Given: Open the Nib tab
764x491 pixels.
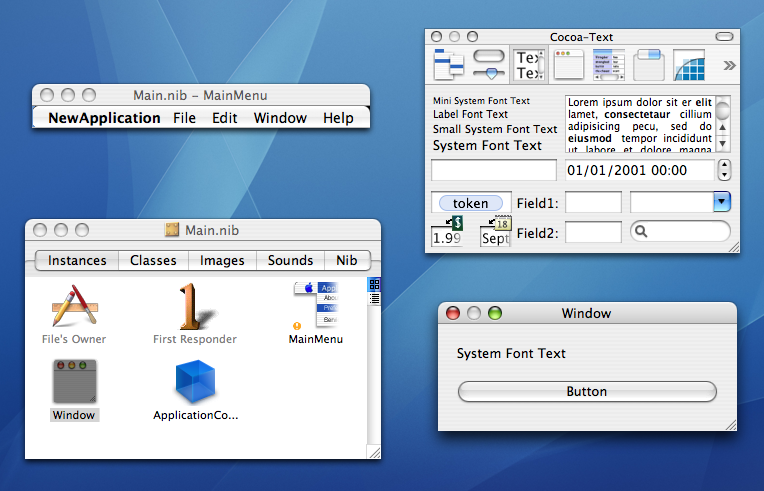Looking at the screenshot, I should coord(347,261).
